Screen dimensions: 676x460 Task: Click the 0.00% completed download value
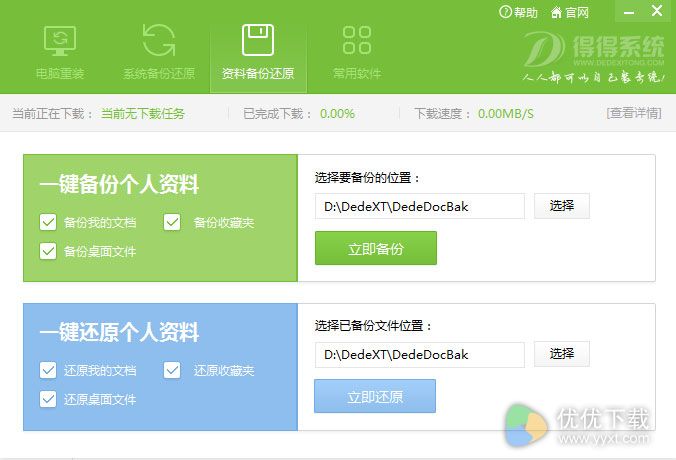337,114
